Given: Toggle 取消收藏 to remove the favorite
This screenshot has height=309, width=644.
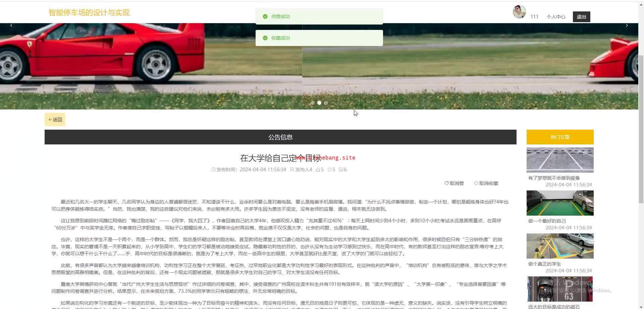Looking at the screenshot, I should pyautogui.click(x=486, y=183).
